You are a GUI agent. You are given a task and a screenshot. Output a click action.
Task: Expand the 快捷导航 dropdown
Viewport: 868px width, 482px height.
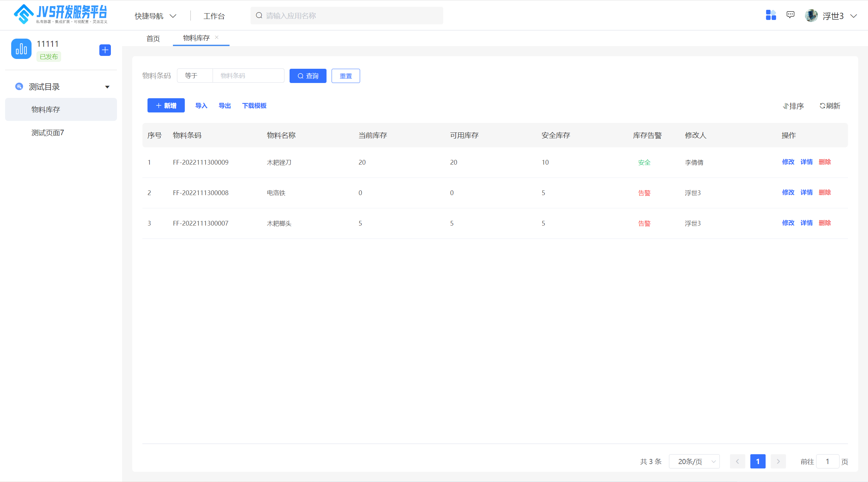156,16
